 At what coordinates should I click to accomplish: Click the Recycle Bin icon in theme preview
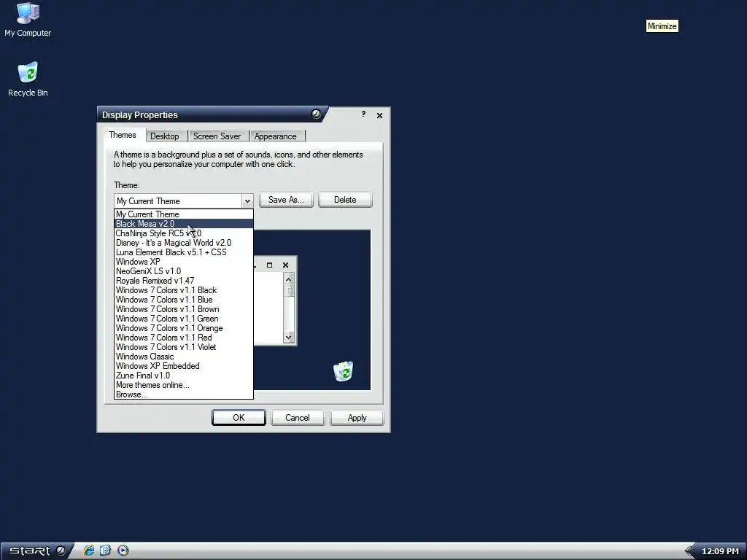pos(343,371)
